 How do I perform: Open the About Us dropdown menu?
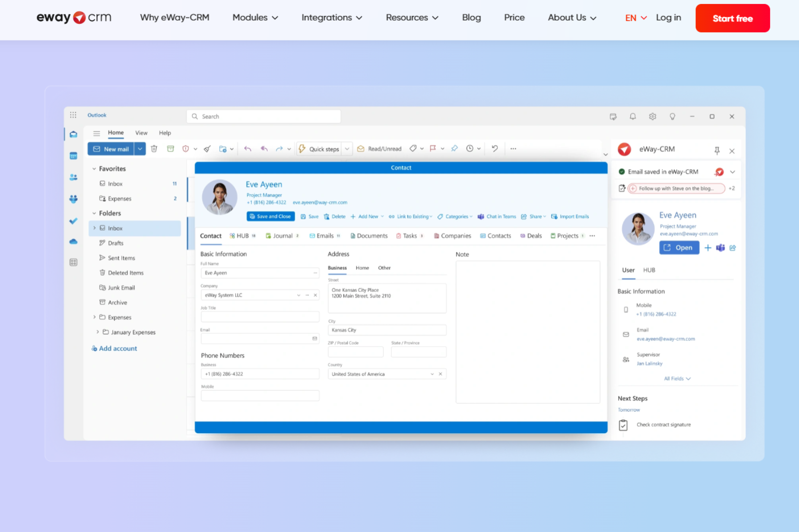(x=572, y=17)
